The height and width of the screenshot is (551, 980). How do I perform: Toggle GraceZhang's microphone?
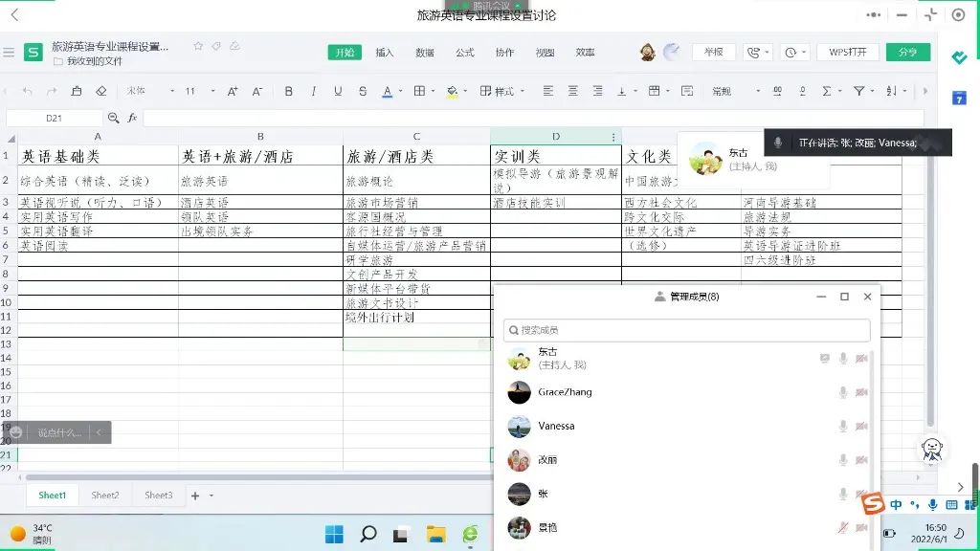click(843, 392)
